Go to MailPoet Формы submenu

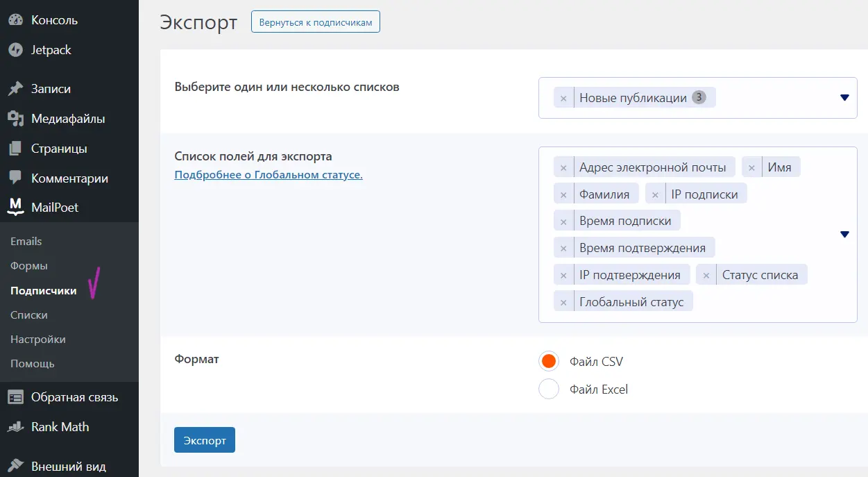click(29, 266)
